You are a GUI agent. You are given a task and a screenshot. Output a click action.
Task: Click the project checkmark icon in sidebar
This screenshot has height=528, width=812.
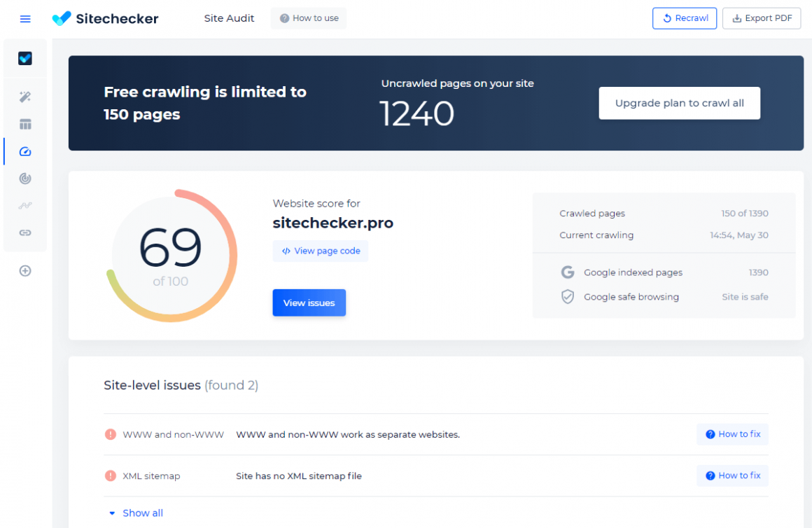point(25,59)
